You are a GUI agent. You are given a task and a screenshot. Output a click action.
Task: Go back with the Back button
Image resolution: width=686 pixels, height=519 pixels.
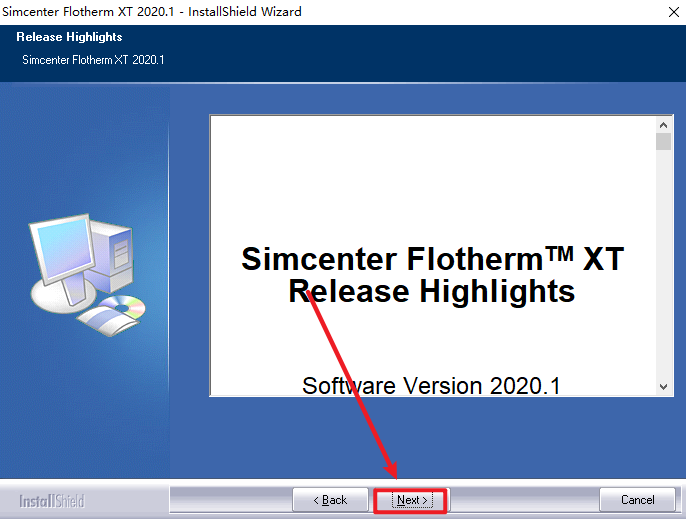point(329,500)
